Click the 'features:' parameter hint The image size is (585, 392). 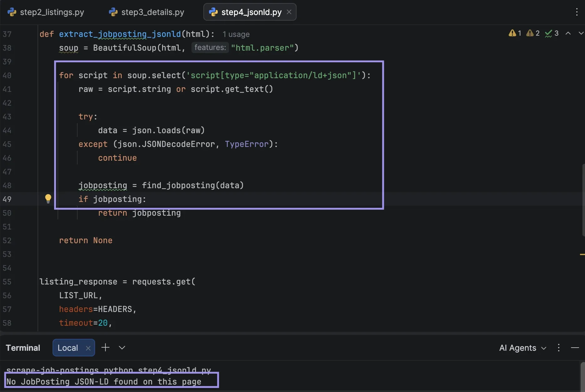coord(210,48)
